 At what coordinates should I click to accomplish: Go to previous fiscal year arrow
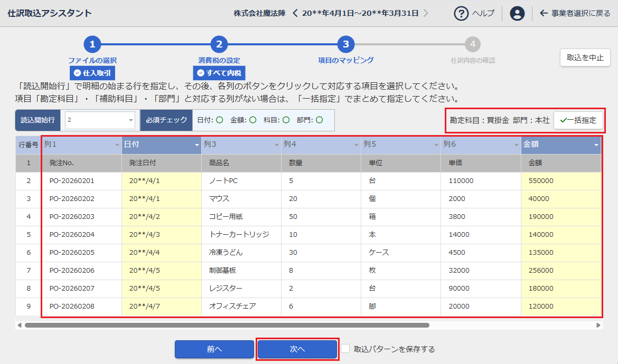(295, 13)
